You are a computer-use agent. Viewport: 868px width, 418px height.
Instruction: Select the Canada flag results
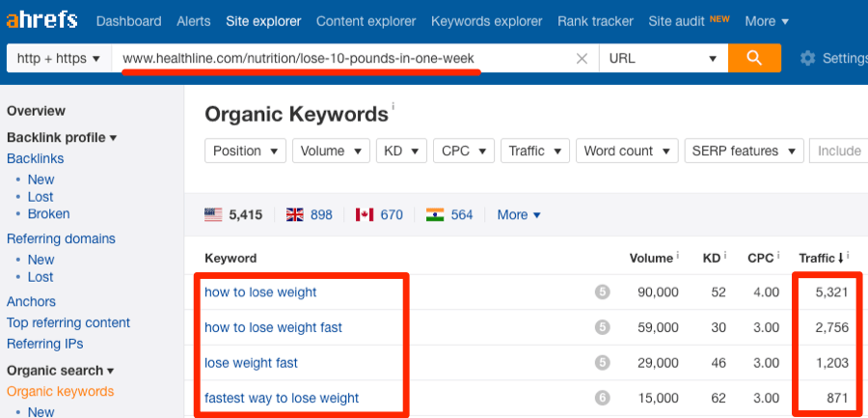coord(379,214)
